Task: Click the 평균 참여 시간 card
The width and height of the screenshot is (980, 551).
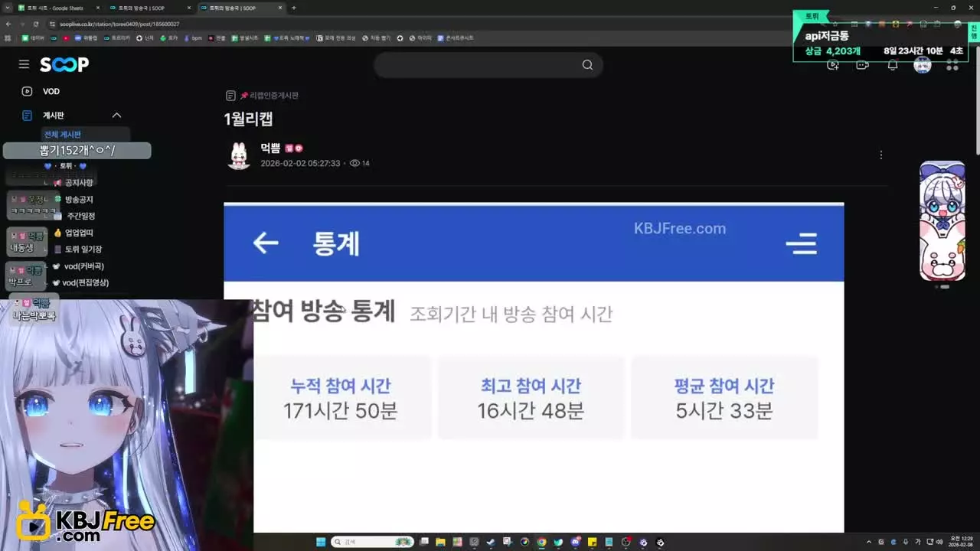Action: click(x=724, y=398)
